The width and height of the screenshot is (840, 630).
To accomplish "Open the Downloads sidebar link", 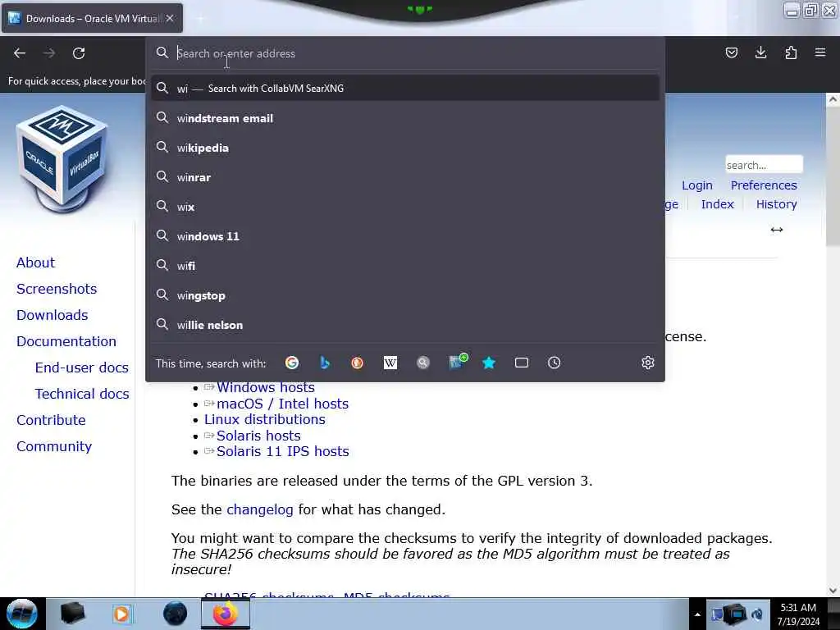I will (52, 315).
